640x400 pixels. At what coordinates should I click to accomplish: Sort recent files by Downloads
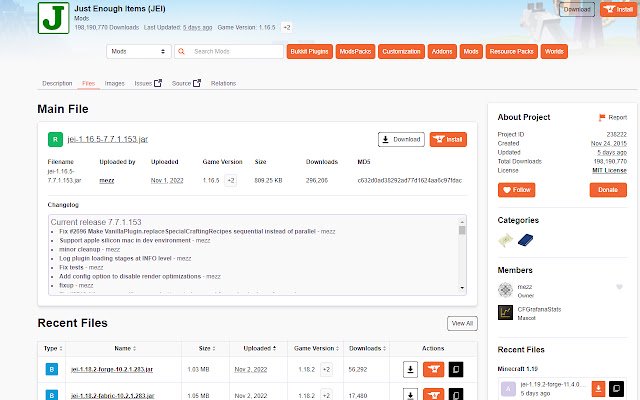click(367, 349)
